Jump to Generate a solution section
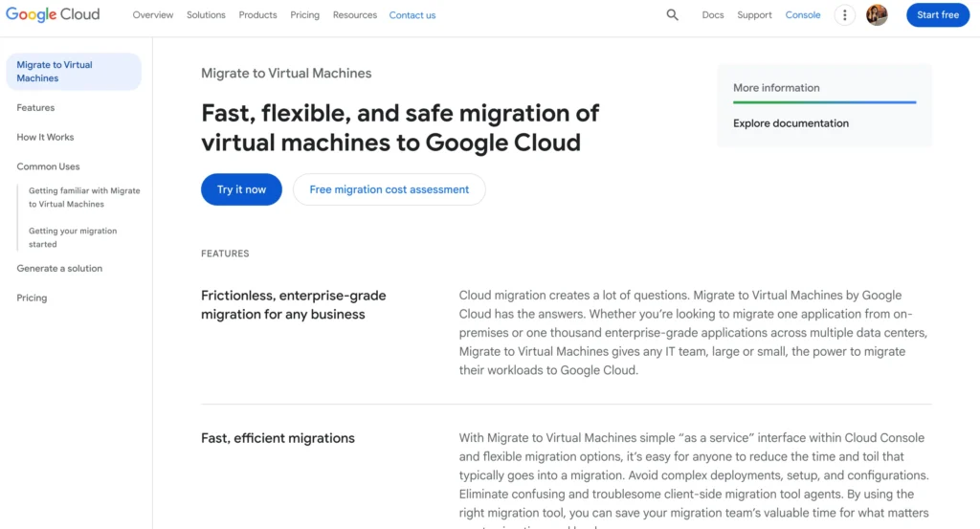Viewport: 980px width, 529px height. (59, 268)
